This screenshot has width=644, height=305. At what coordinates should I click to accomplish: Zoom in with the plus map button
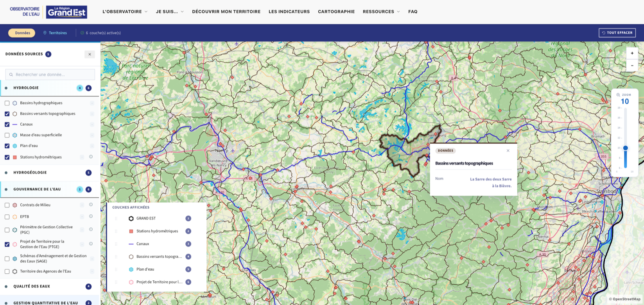pyautogui.click(x=632, y=53)
